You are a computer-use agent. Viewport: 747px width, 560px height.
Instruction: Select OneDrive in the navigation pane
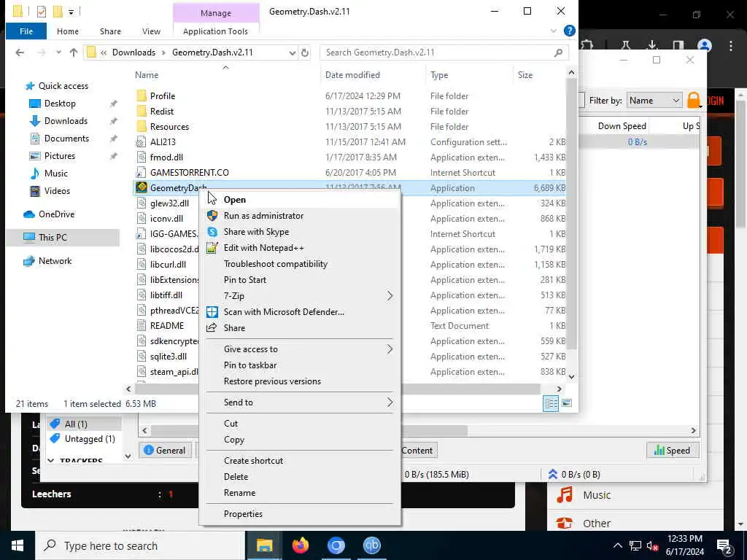[56, 214]
